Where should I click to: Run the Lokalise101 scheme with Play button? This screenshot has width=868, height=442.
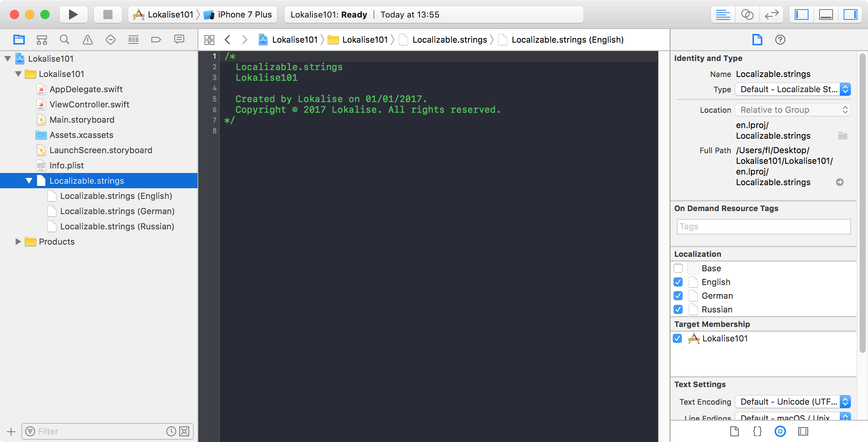[x=73, y=14]
